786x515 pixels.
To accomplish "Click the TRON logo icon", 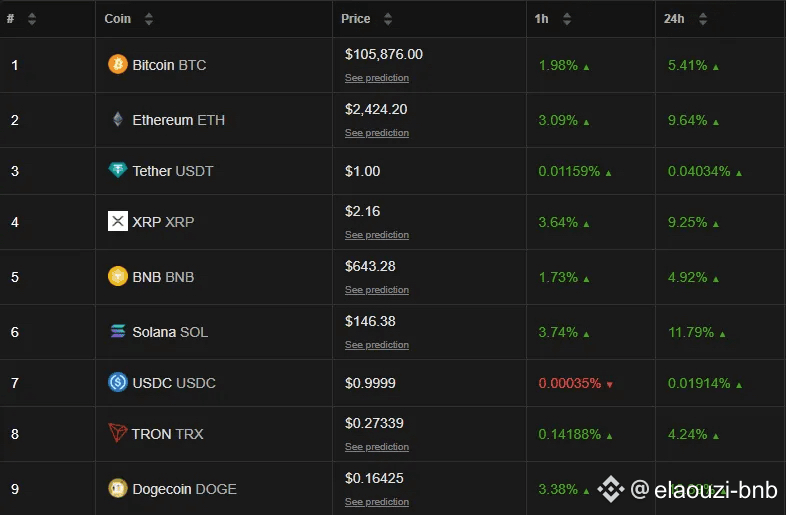I will coord(118,432).
